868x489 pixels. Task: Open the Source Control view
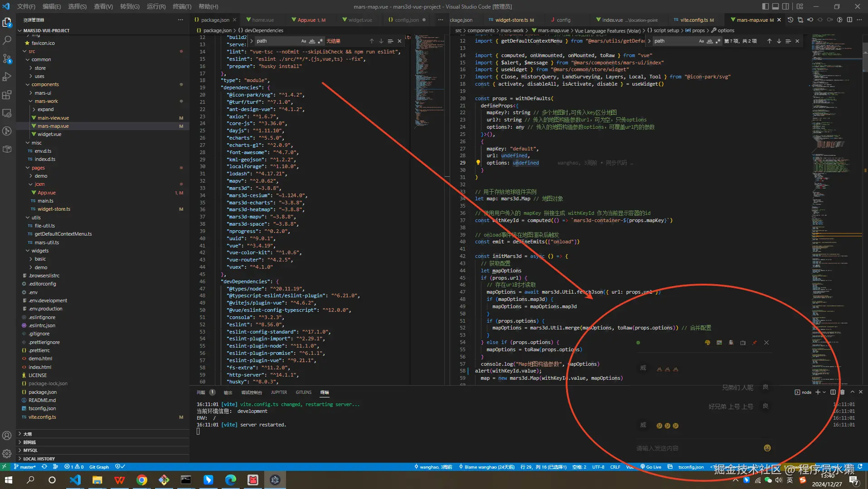[7, 58]
